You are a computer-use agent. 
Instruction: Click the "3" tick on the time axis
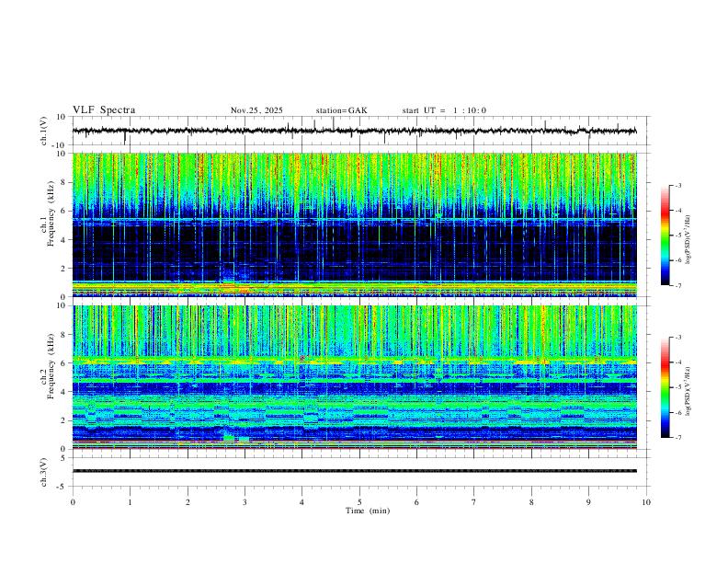[245, 502]
